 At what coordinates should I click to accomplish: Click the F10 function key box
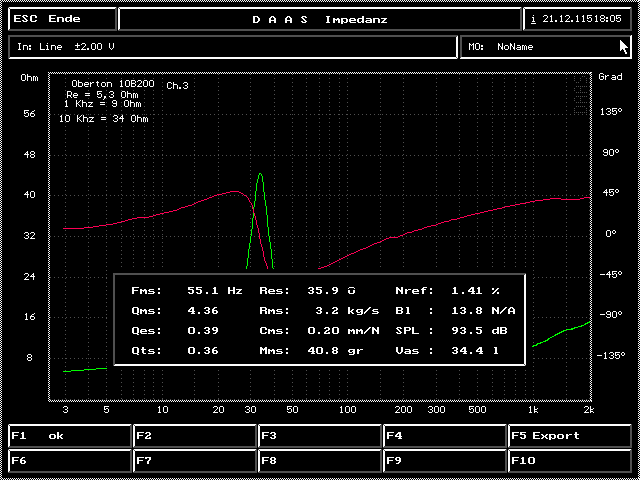(571, 461)
